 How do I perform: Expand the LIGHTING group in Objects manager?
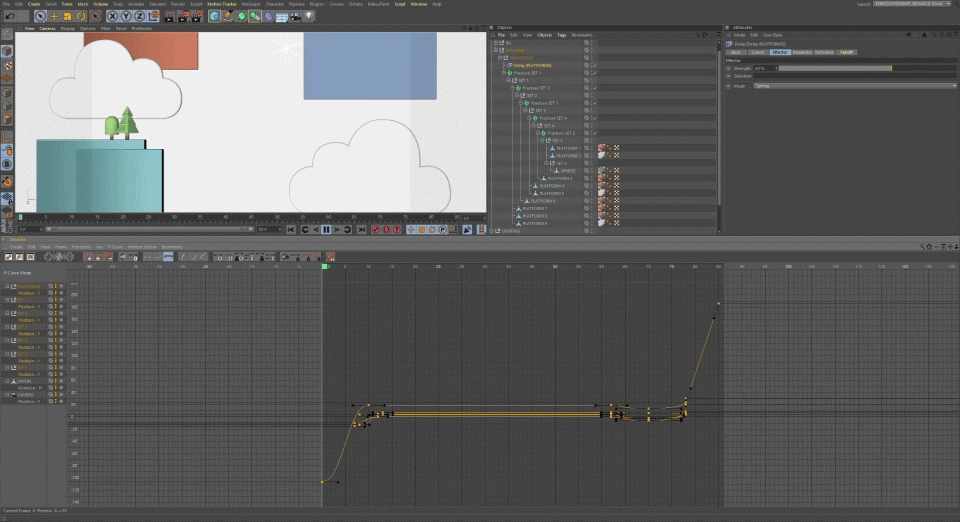click(493, 231)
